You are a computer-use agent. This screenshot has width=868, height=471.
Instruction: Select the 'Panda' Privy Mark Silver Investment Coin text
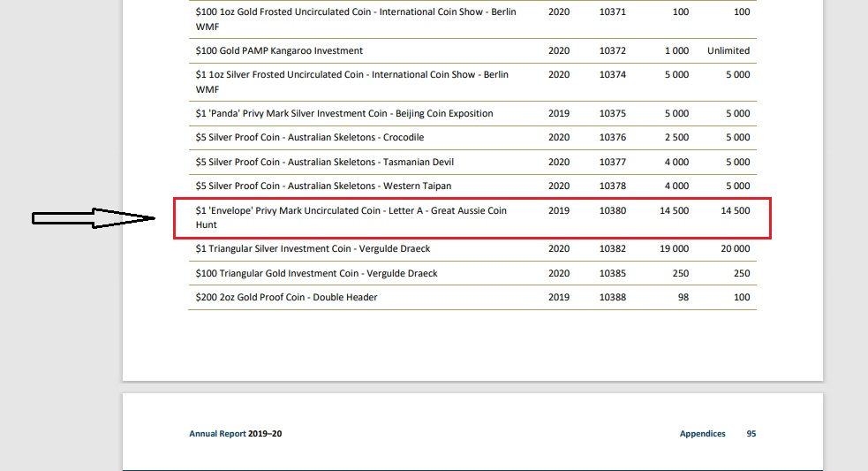[344, 114]
